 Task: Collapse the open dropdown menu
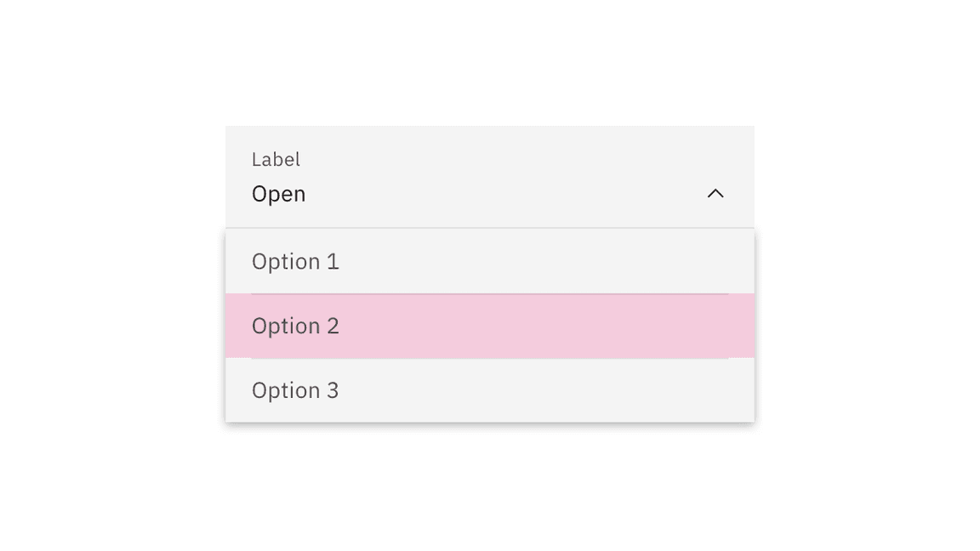click(715, 194)
